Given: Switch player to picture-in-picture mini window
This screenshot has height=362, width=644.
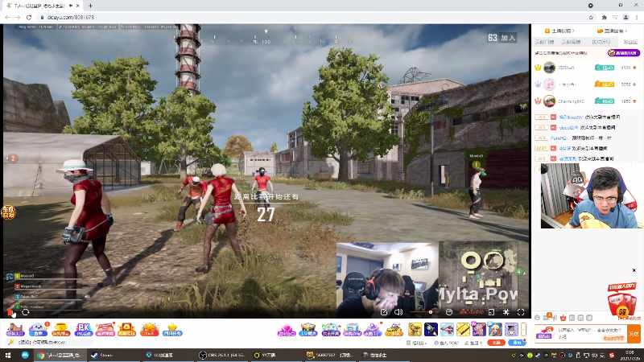Looking at the screenshot, I should tap(491, 312).
